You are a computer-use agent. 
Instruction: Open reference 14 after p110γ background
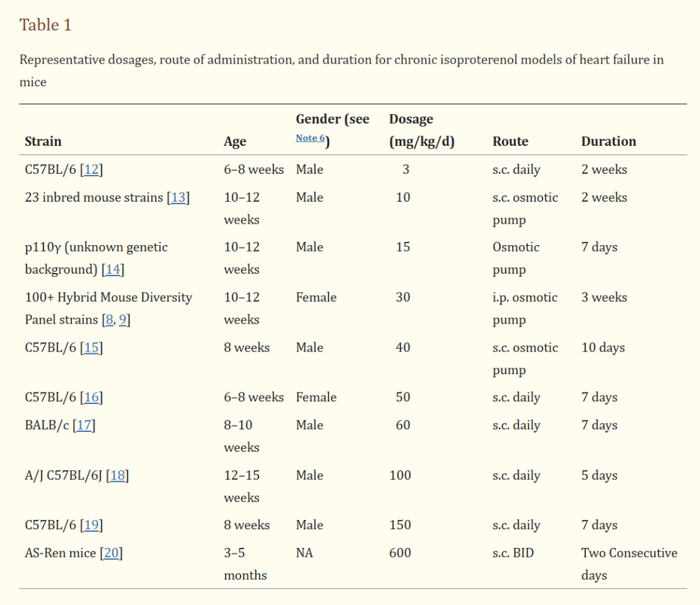pyautogui.click(x=113, y=270)
